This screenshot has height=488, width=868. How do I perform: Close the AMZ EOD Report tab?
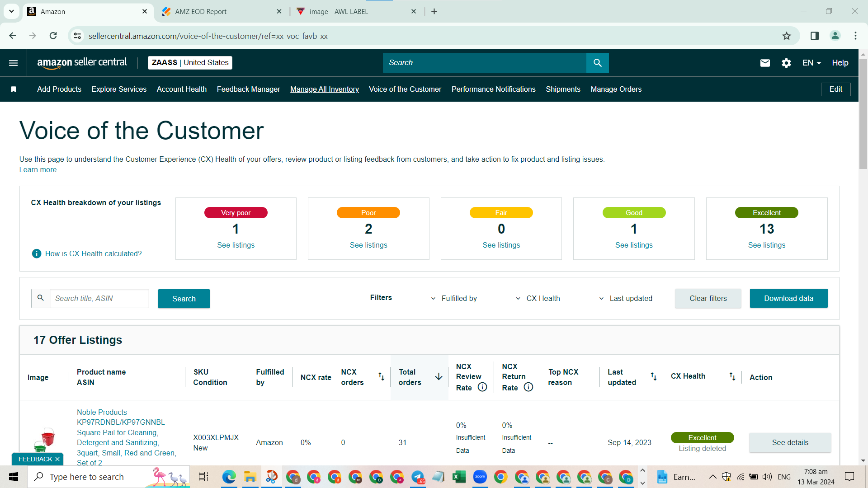coord(279,11)
